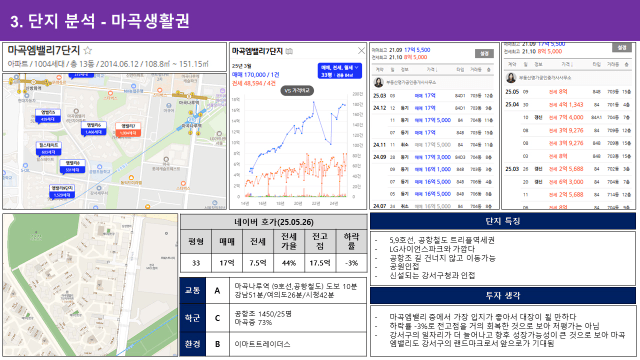
Task: Close the 마곡엠밸리7단지 price chart panel
Action: (361, 51)
